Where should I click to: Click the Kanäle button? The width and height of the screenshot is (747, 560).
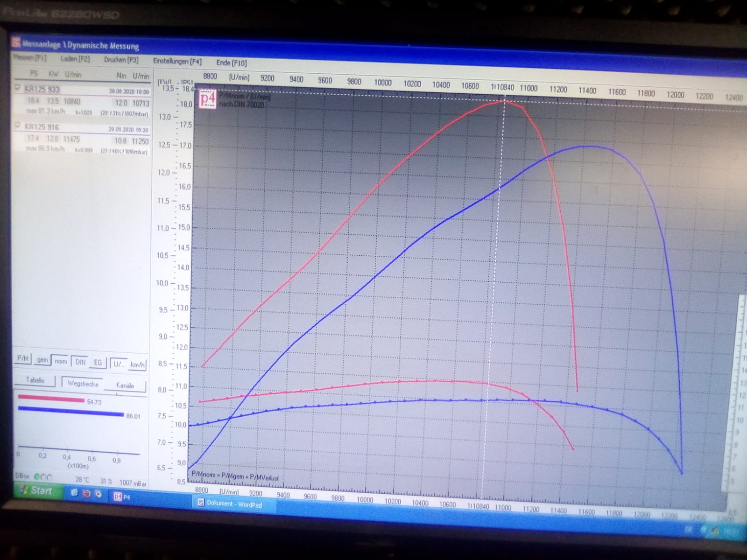click(125, 385)
